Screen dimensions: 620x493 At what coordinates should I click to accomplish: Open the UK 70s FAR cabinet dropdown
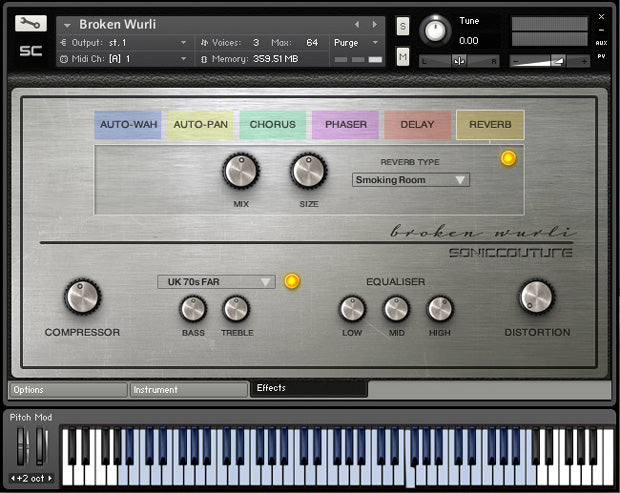216,282
